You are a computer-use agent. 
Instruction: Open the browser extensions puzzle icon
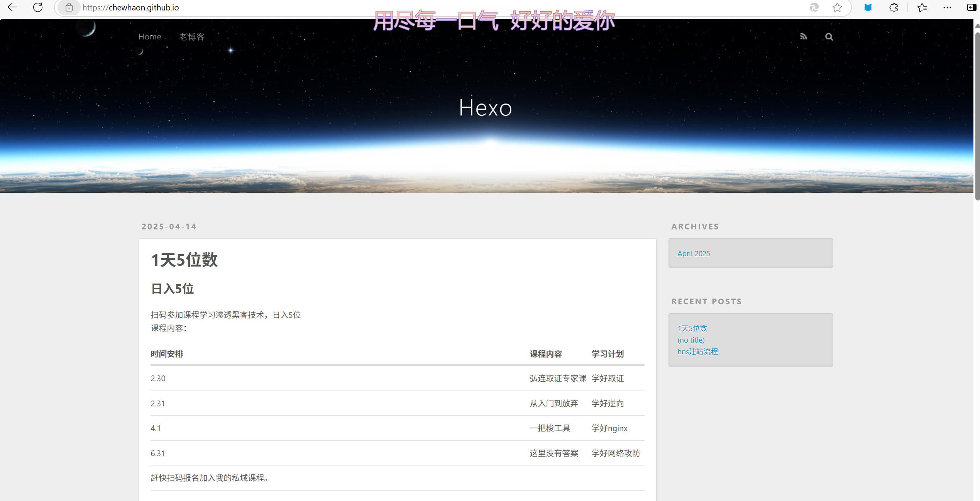click(894, 7)
